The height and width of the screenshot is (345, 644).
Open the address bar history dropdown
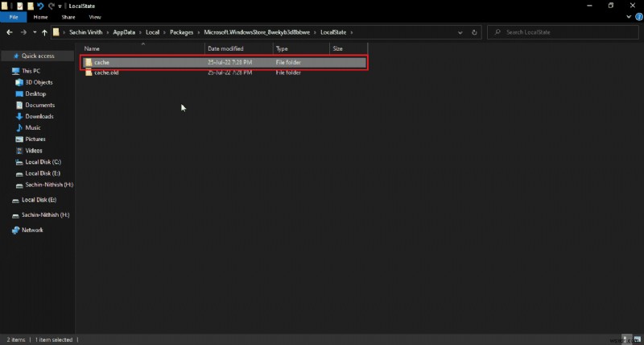point(460,32)
